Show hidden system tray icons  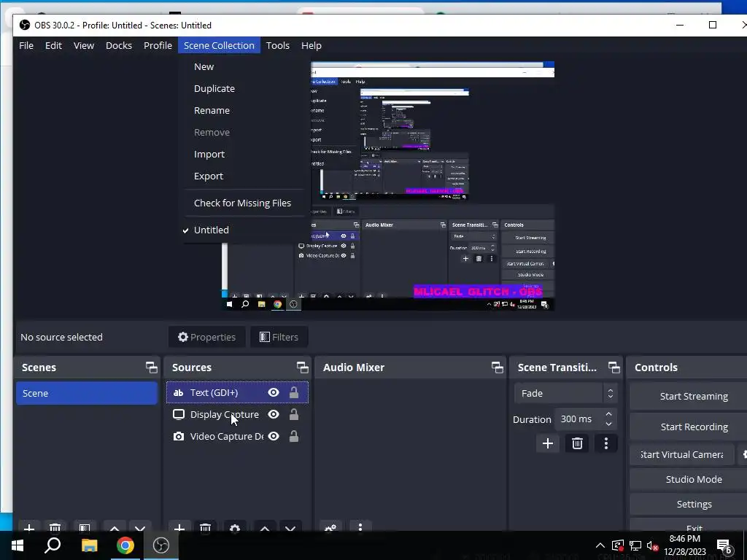600,545
